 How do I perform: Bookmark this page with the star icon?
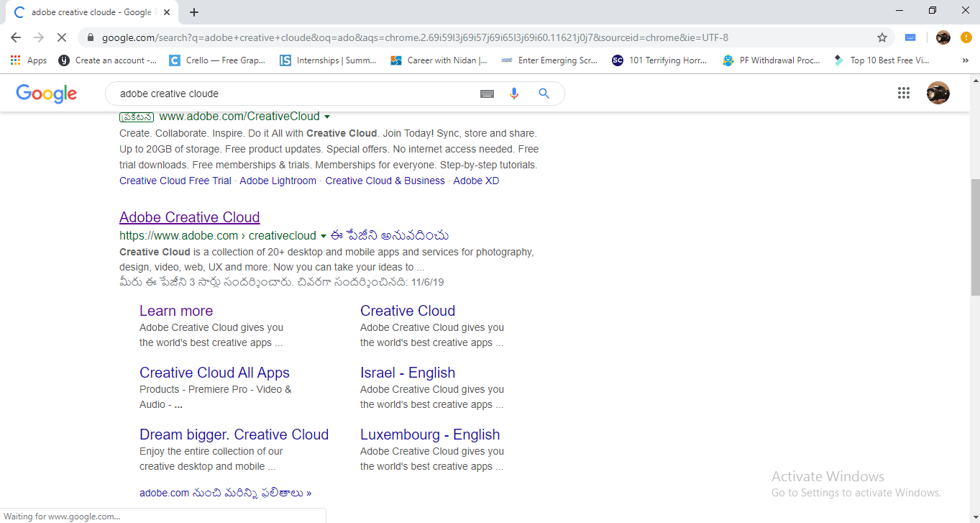click(x=883, y=37)
